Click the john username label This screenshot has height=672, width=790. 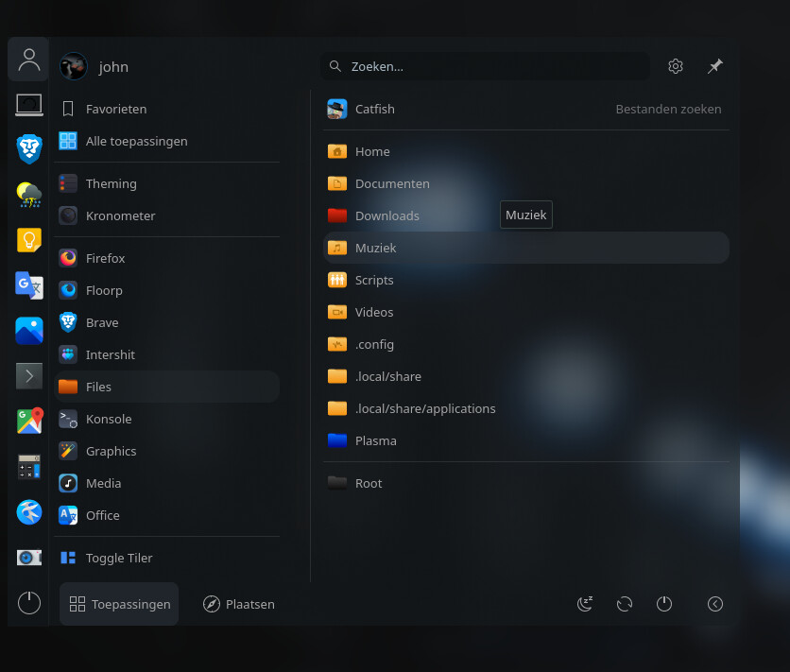113,66
